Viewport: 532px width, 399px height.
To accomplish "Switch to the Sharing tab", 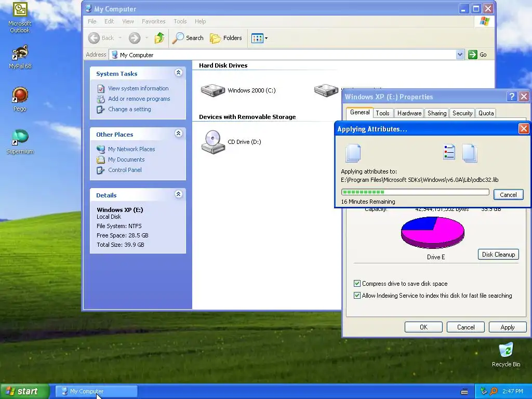I will pos(436,113).
